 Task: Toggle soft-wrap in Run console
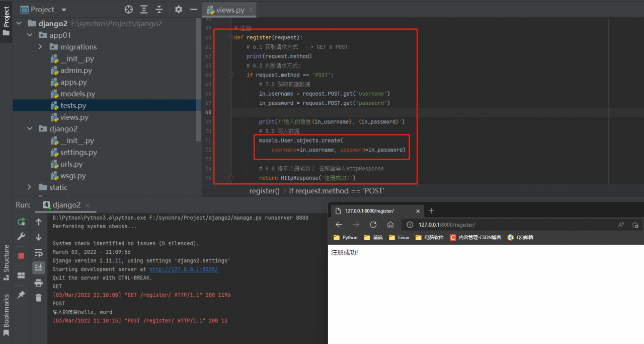point(39,252)
